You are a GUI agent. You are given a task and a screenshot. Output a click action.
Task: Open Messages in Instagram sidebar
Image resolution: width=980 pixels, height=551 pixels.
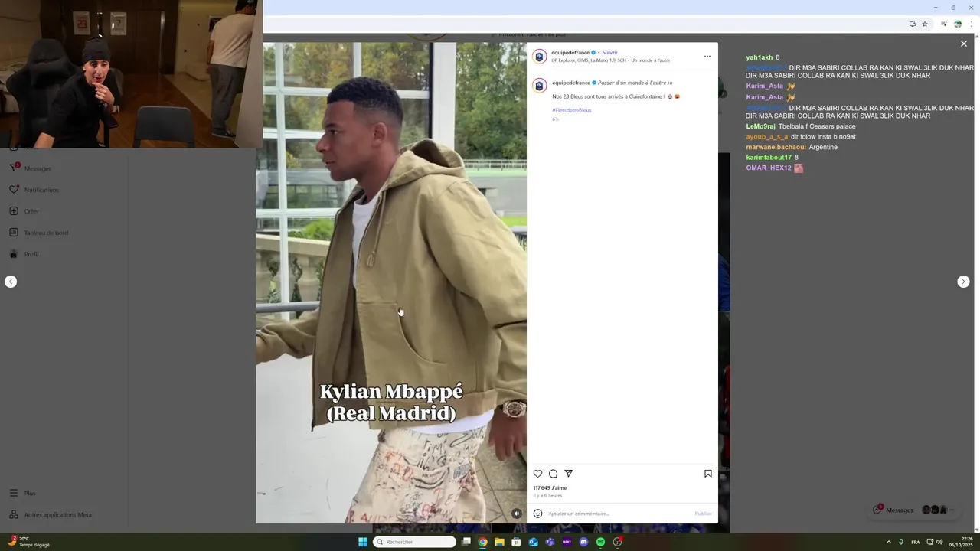[x=31, y=168]
